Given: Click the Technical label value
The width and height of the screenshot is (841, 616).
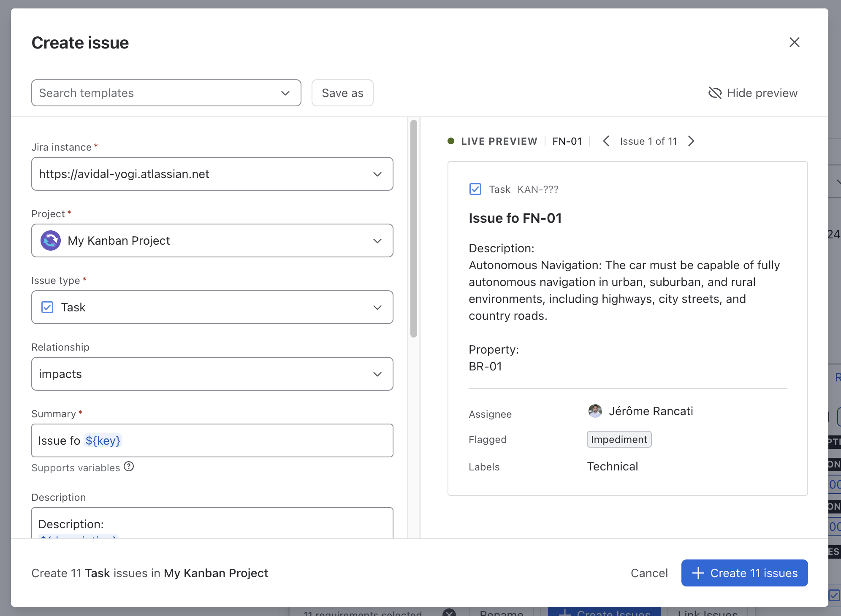Looking at the screenshot, I should (613, 466).
